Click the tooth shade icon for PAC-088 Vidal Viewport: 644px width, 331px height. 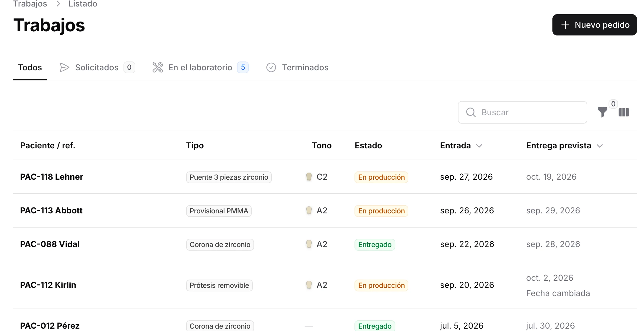coord(309,244)
